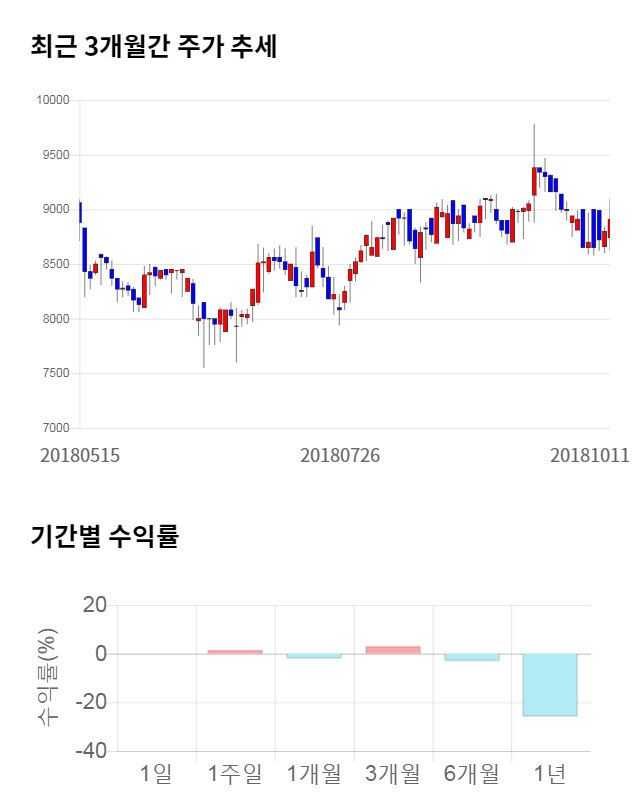Click the 1개월 period label
Image resolution: width=640 pixels, height=810 pixels.
tap(314, 773)
